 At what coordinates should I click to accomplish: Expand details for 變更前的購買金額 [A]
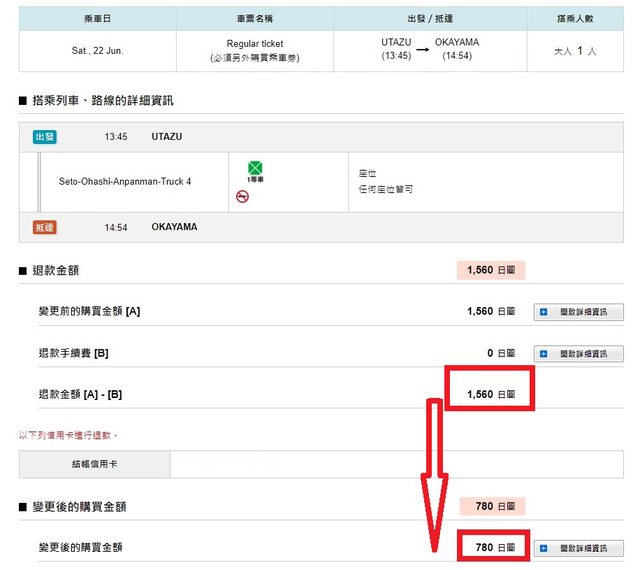578,313
